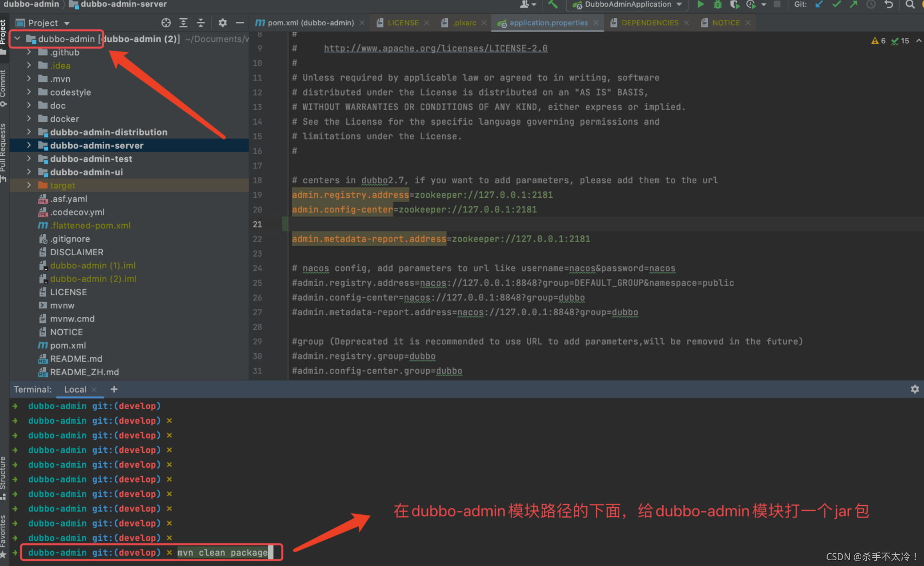Switch to the NOTICE editor tab

[x=725, y=23]
